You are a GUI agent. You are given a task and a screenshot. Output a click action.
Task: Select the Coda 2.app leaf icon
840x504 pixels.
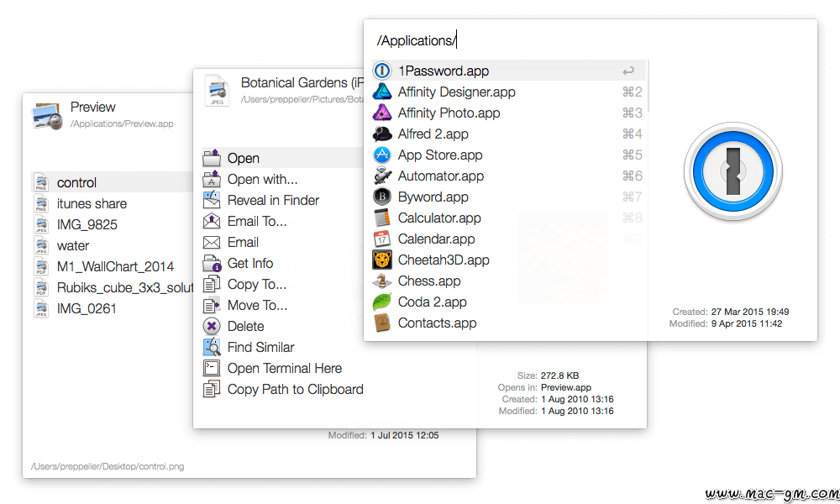click(382, 302)
